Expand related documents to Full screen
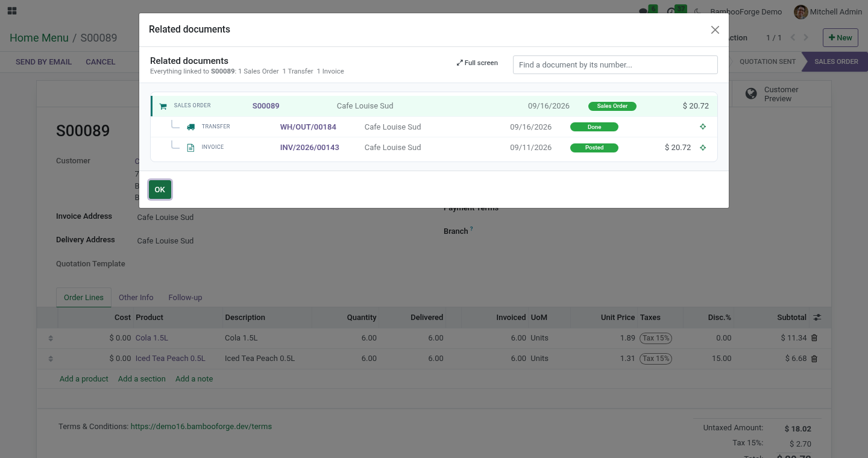868x458 pixels. (477, 63)
